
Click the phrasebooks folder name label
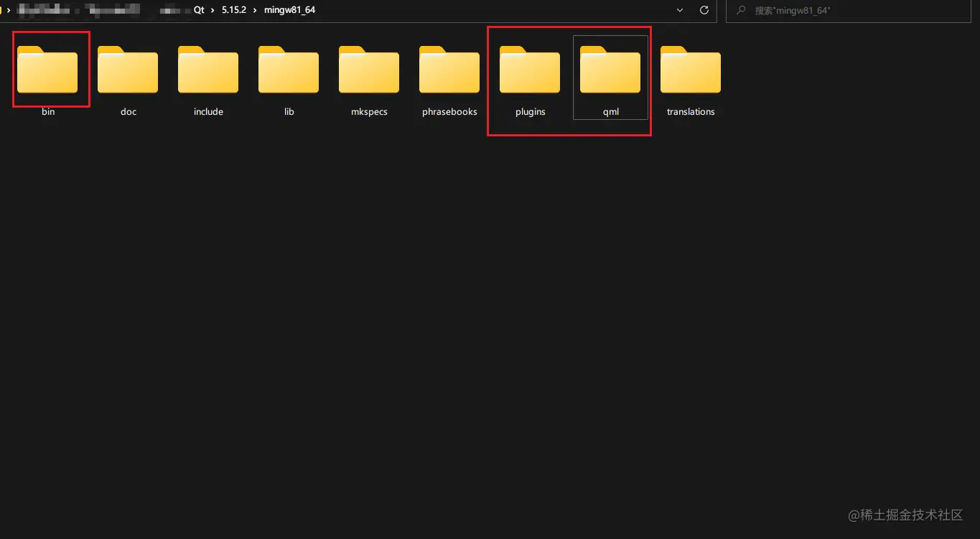click(x=449, y=112)
